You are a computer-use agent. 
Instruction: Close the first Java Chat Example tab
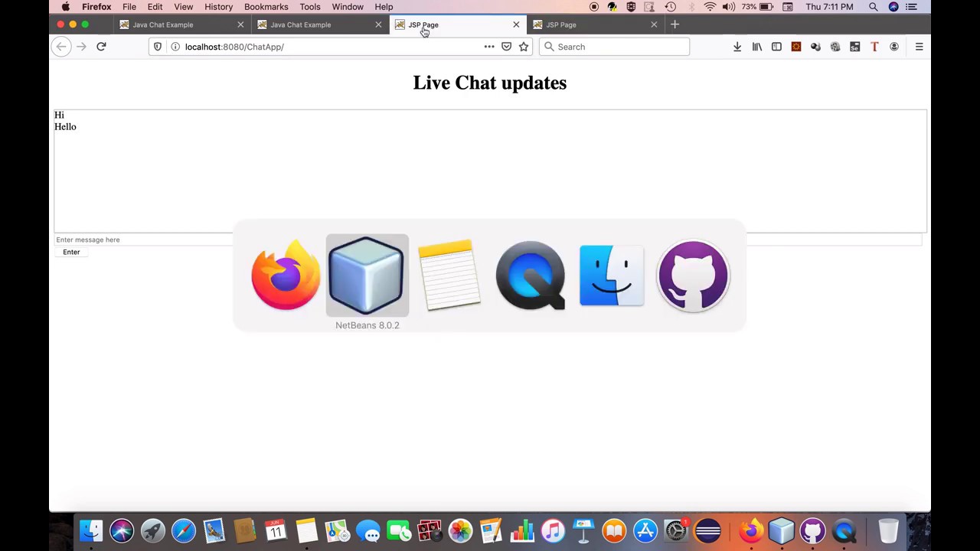240,24
